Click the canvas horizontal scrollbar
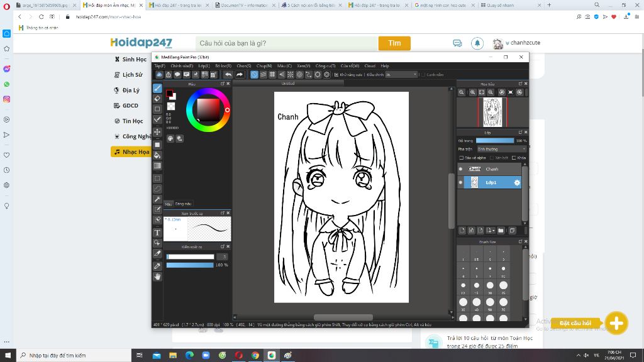Image resolution: width=644 pixels, height=362 pixels. [x=343, y=317]
